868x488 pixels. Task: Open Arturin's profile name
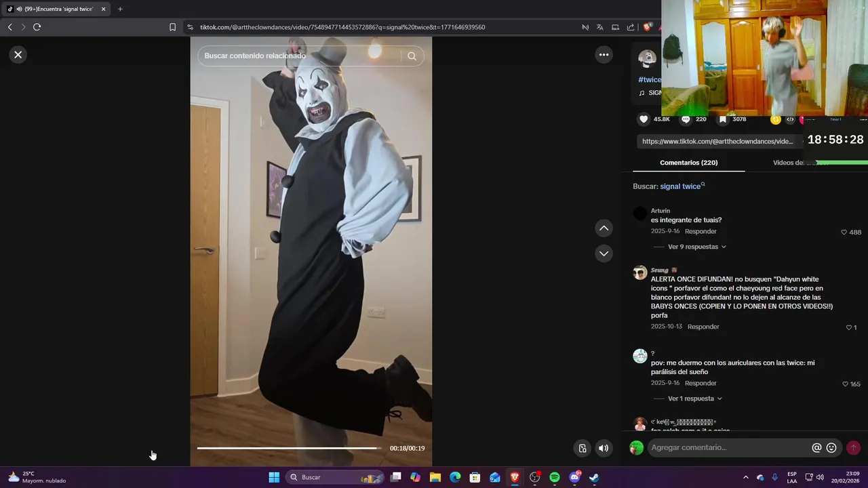point(660,211)
